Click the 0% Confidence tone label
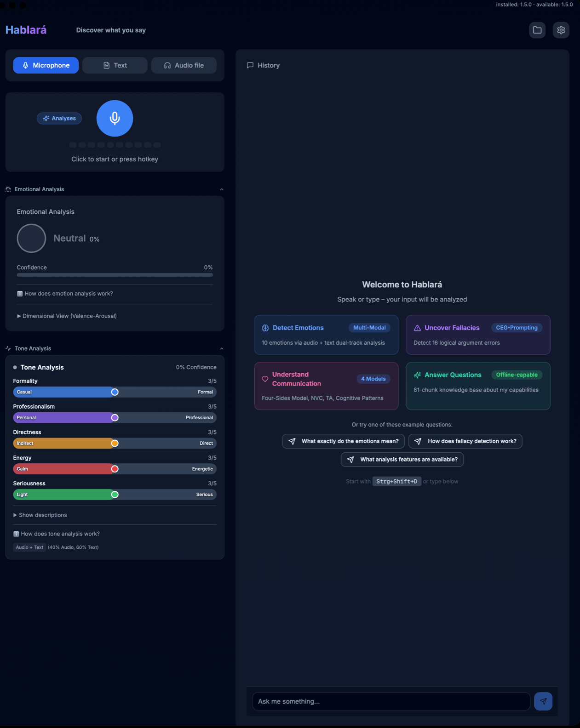 point(196,367)
